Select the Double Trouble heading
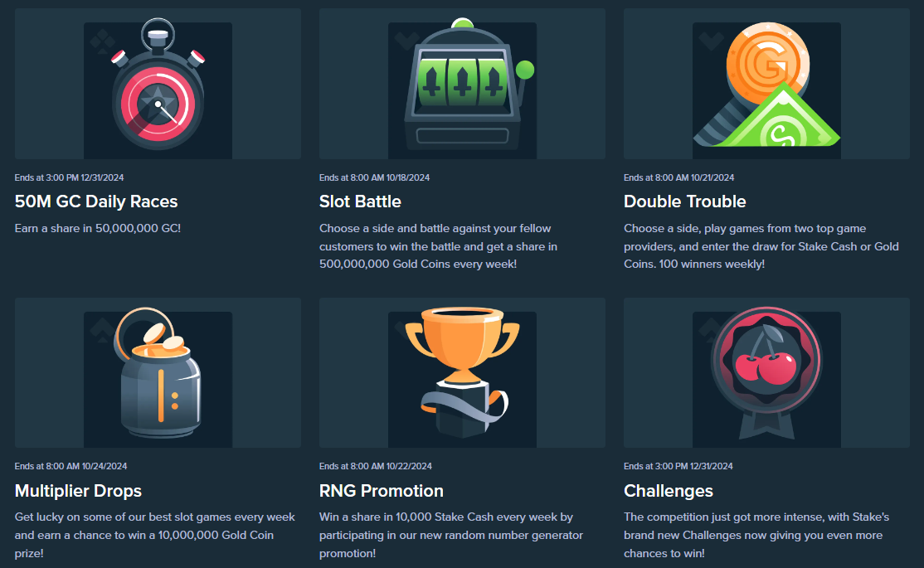 pos(685,201)
